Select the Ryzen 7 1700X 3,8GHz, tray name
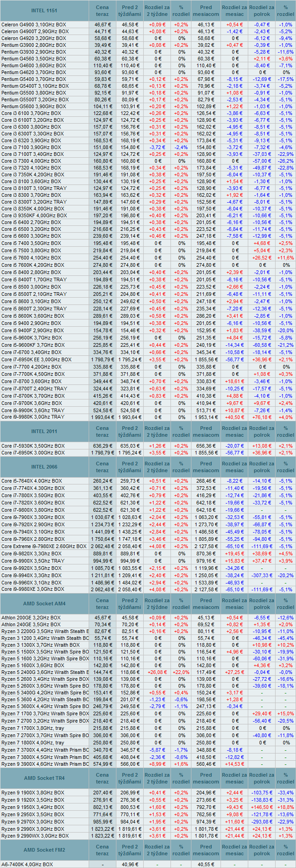This screenshot has height=868, width=296. [33, 728]
